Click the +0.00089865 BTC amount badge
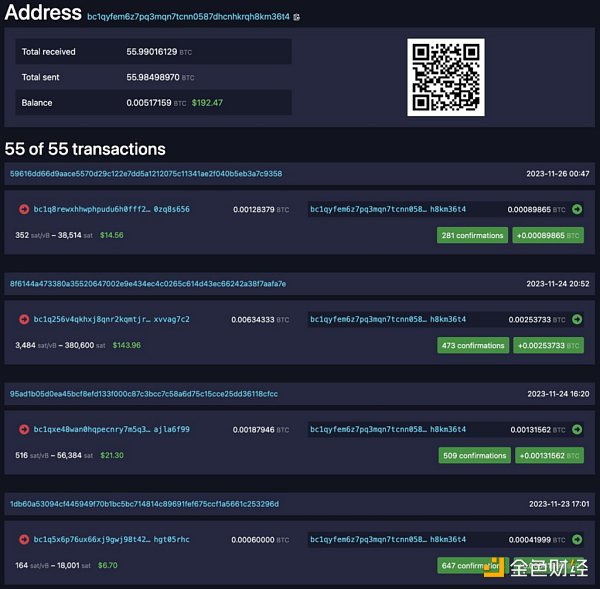This screenshot has height=589, width=600. [x=548, y=235]
